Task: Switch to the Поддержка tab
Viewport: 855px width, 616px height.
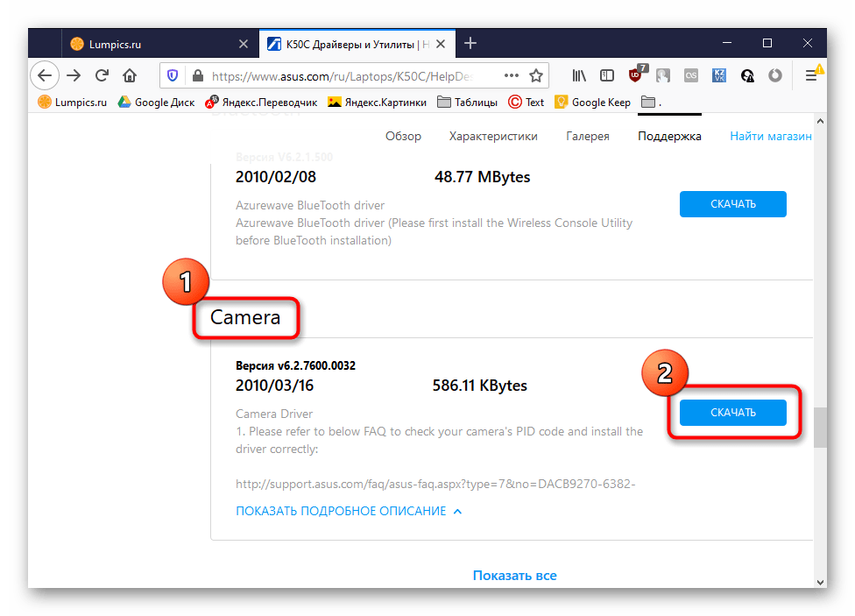Action: coord(669,136)
